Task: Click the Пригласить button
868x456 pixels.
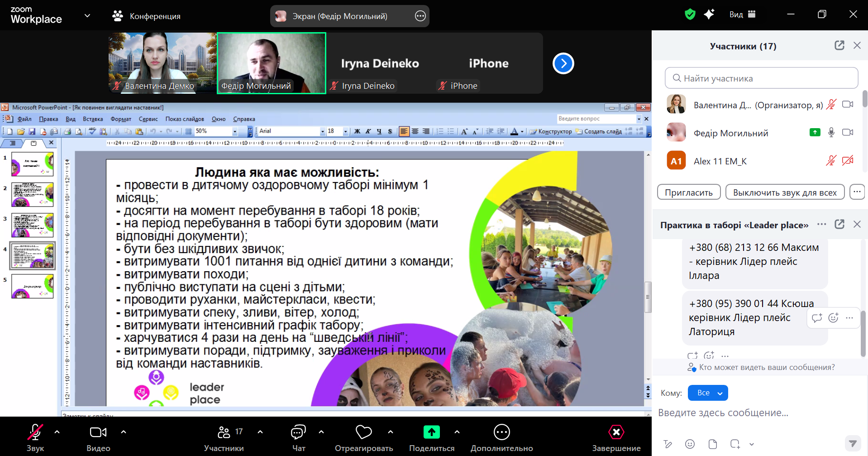Action: pyautogui.click(x=688, y=192)
